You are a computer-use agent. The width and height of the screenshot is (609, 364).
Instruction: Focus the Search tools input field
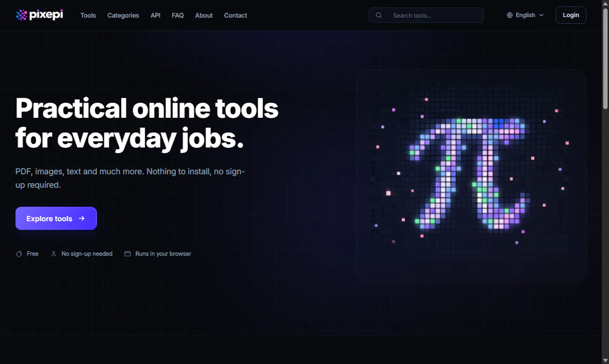[426, 15]
